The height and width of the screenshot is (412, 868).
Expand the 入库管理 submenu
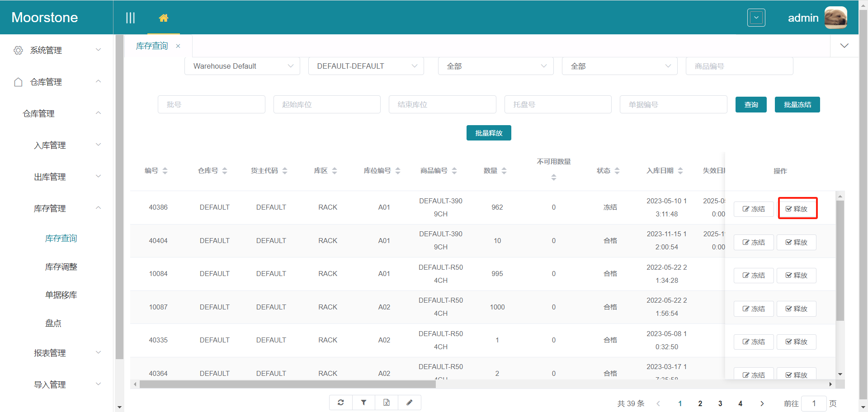point(50,145)
